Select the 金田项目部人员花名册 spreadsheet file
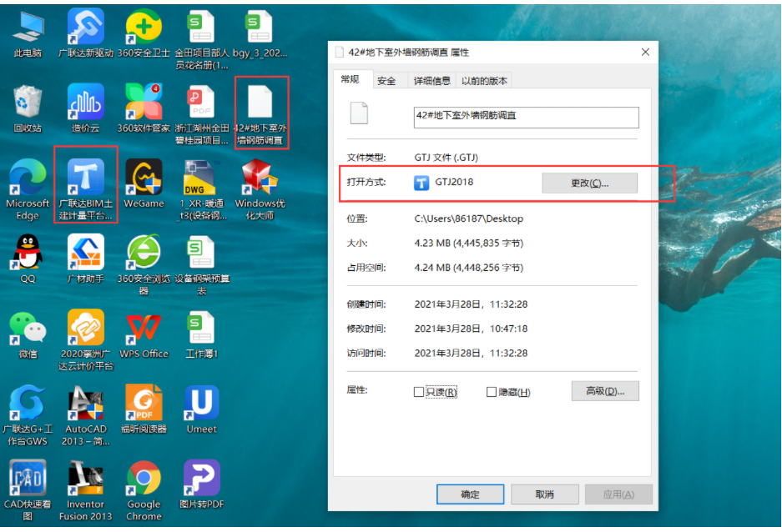The image size is (782, 532). click(x=201, y=39)
